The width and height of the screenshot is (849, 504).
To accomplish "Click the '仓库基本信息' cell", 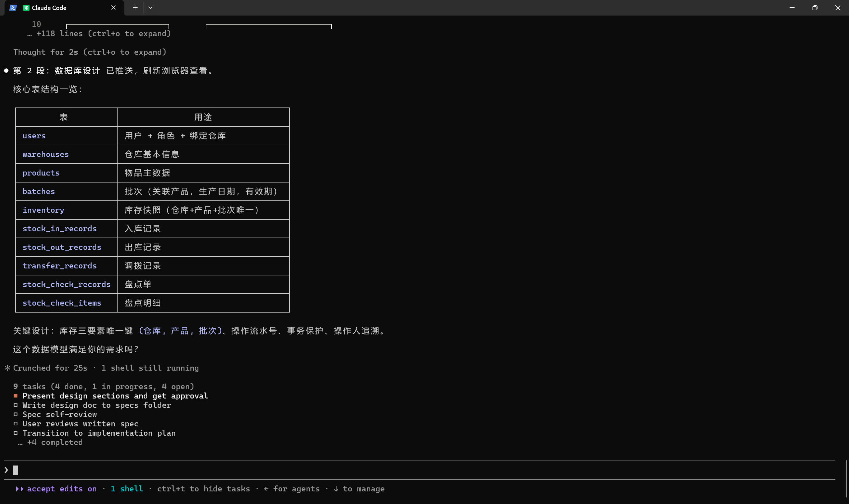I will [203, 154].
